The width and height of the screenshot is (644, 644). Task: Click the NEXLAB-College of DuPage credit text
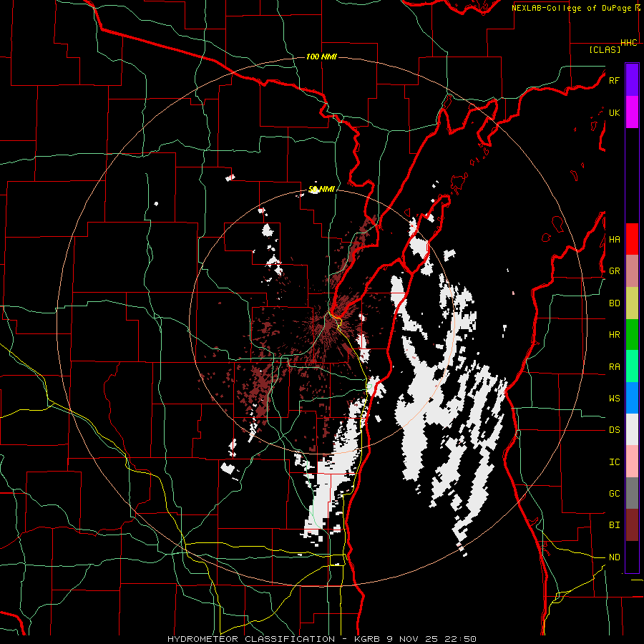point(572,8)
